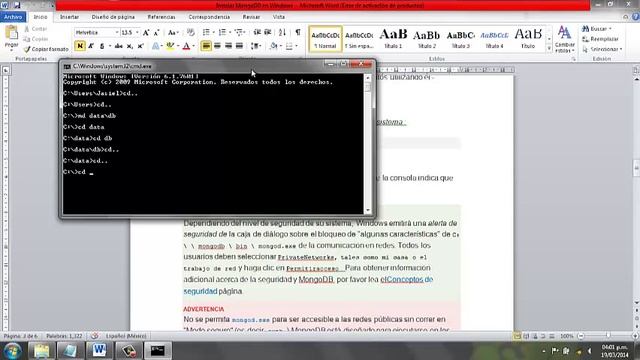The height and width of the screenshot is (360, 640).
Task: Toggle strikethrough (abc) formatting
Action: 118,46
